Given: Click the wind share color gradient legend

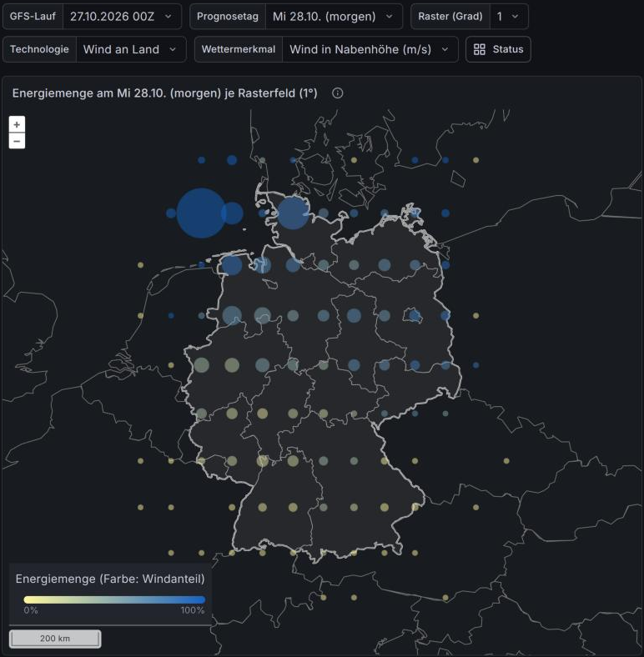Looking at the screenshot, I should pos(114,599).
